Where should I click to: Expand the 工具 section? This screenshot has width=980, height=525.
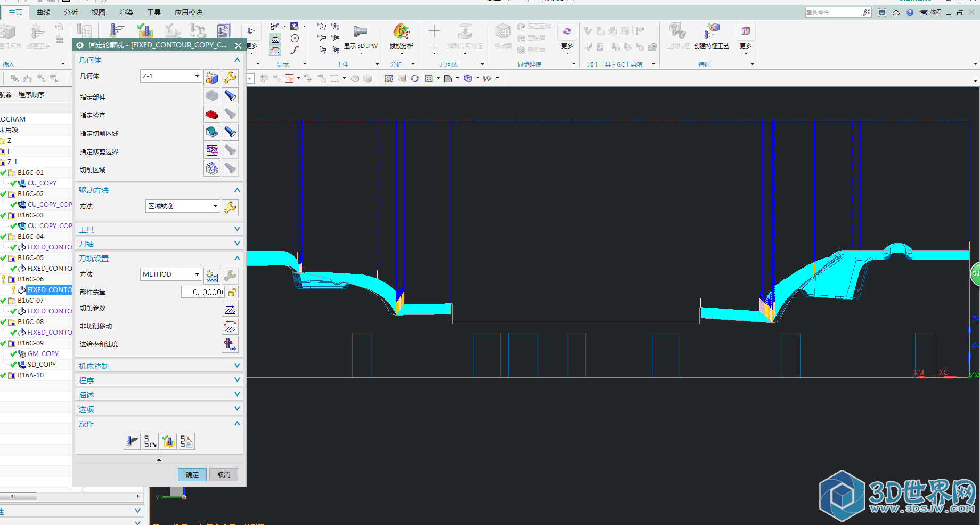(x=237, y=229)
